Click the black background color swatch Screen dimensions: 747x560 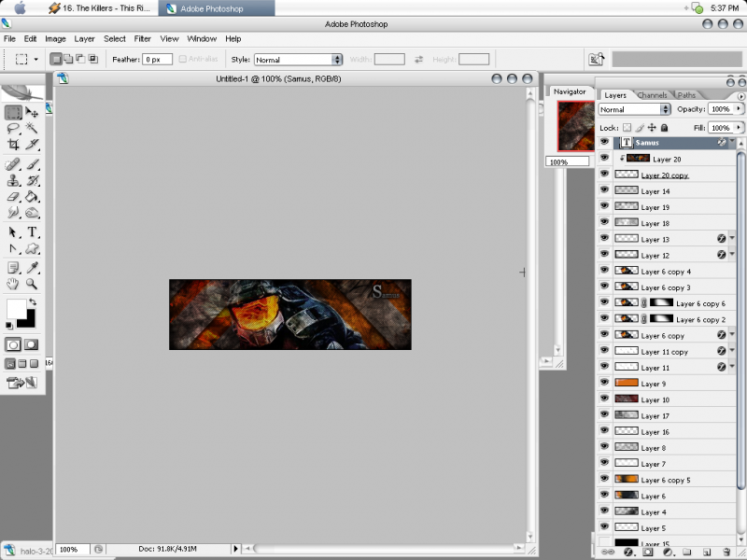click(28, 320)
